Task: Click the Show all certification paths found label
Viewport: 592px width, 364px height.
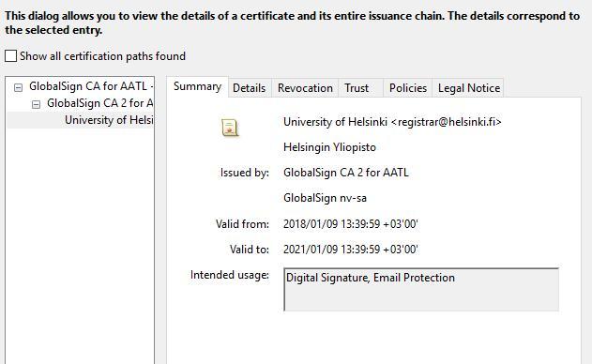Action: pos(102,56)
